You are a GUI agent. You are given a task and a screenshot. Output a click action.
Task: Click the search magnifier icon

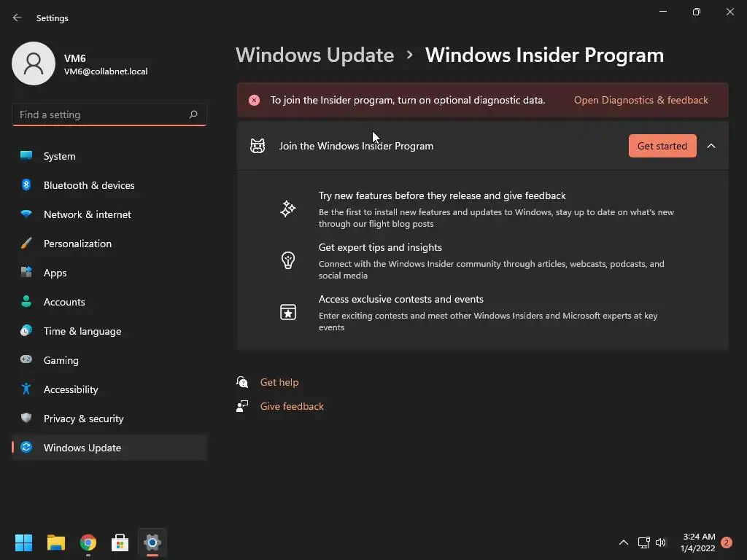click(x=193, y=114)
